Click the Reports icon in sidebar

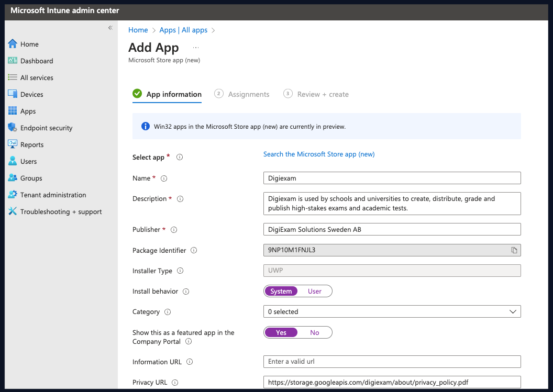[13, 144]
